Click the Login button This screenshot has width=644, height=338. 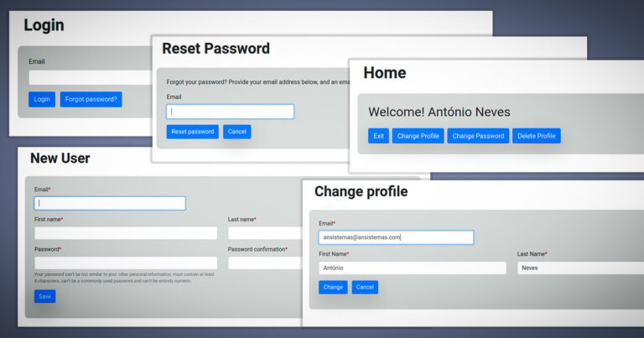point(42,100)
